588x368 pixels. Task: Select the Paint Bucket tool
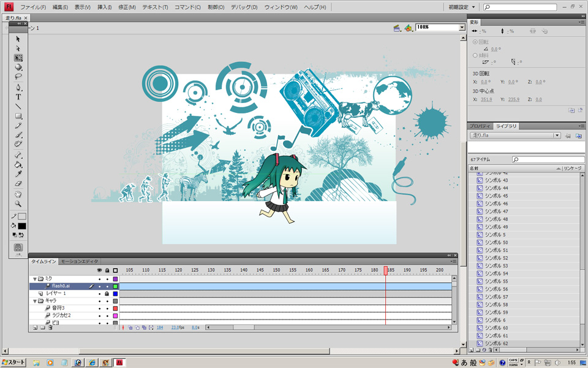click(x=18, y=164)
